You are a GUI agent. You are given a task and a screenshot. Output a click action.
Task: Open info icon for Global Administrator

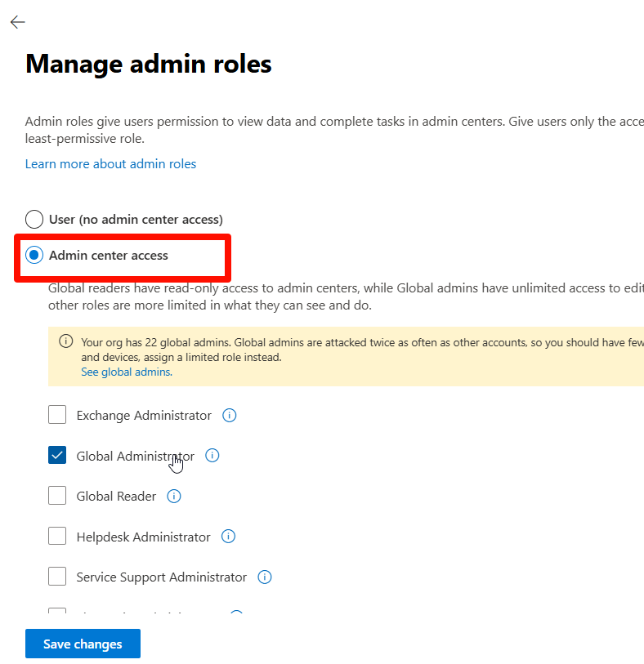click(212, 456)
